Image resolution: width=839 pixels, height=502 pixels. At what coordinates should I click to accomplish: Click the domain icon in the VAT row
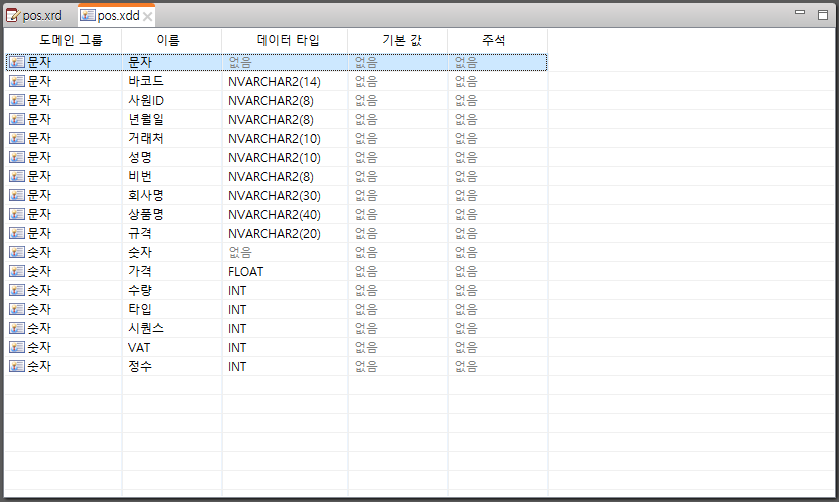[x=17, y=347]
